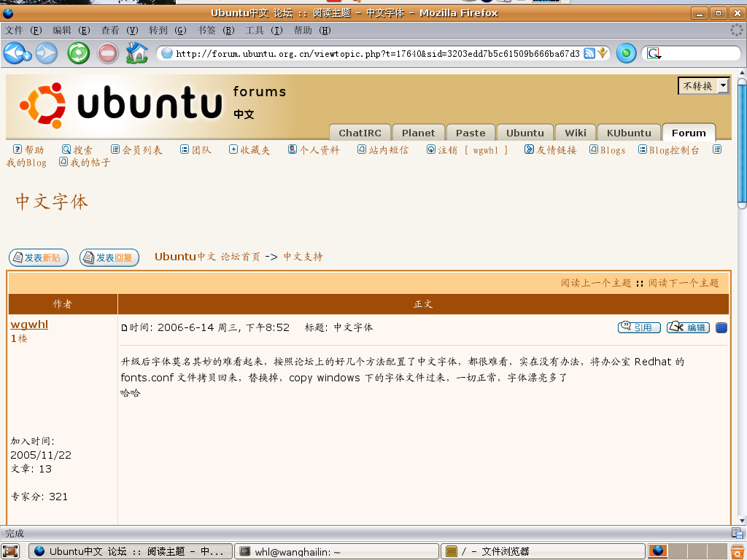The height and width of the screenshot is (560, 747).
Task: Open the 我的帖子 link
Action: [x=85, y=163]
